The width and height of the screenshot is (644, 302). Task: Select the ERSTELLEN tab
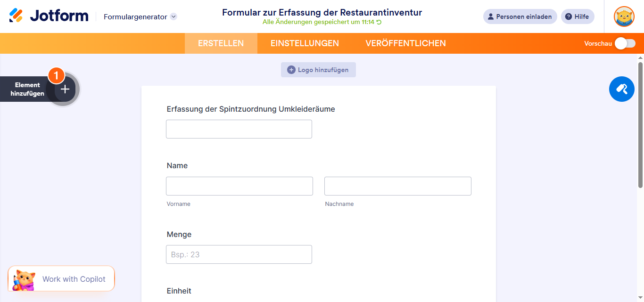pos(221,43)
